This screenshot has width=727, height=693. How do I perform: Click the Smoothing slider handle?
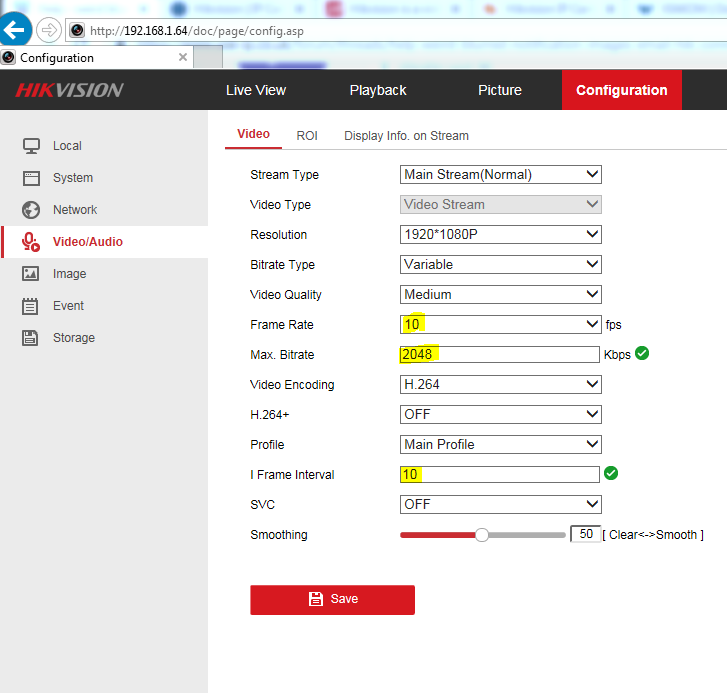[x=482, y=535]
